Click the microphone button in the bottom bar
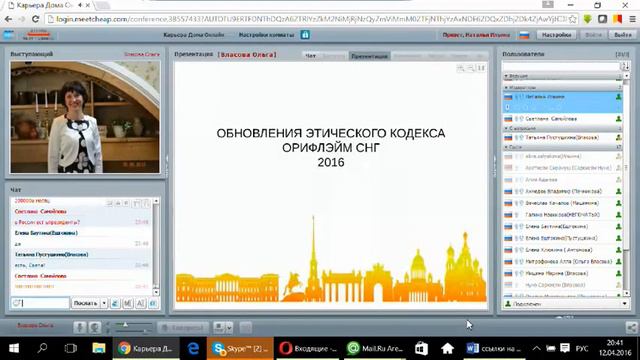 [80, 327]
